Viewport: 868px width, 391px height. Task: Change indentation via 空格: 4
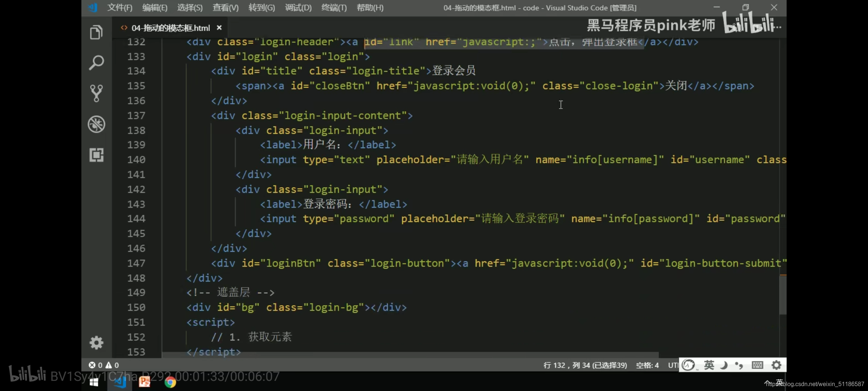(x=647, y=365)
